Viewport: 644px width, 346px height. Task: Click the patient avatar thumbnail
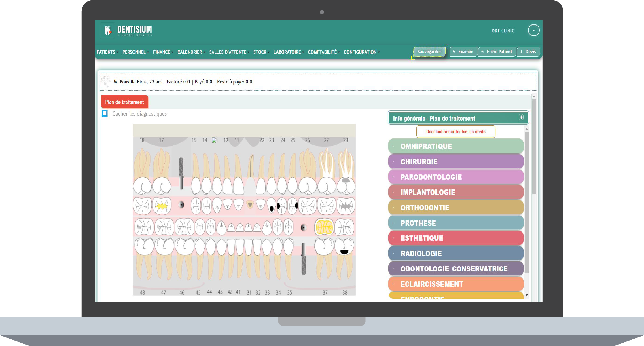pos(105,81)
